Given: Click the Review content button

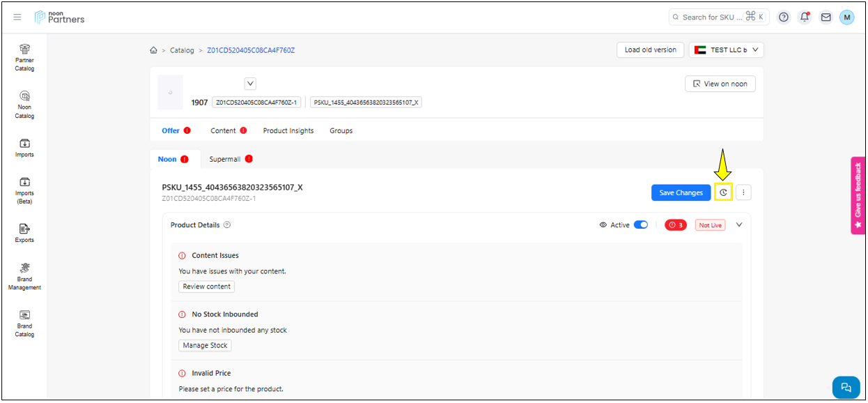Looking at the screenshot, I should pos(207,287).
